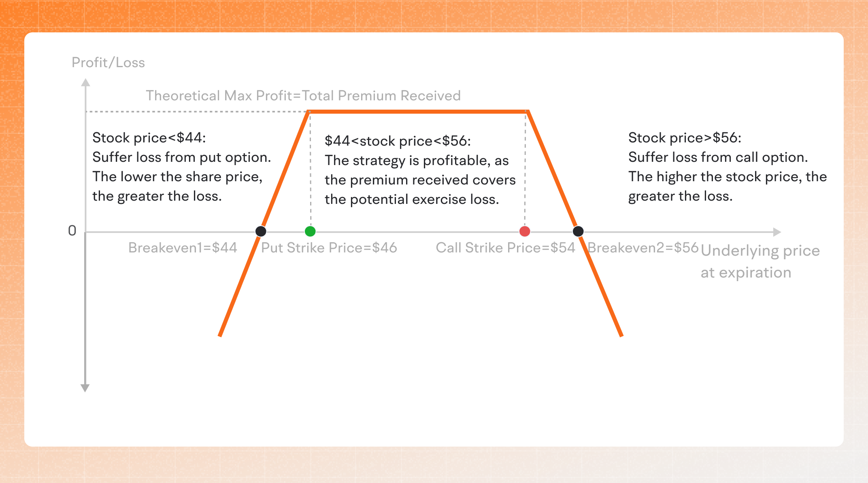Click the downward arrowhead on the vertical axis
The height and width of the screenshot is (483, 868).
pos(85,388)
